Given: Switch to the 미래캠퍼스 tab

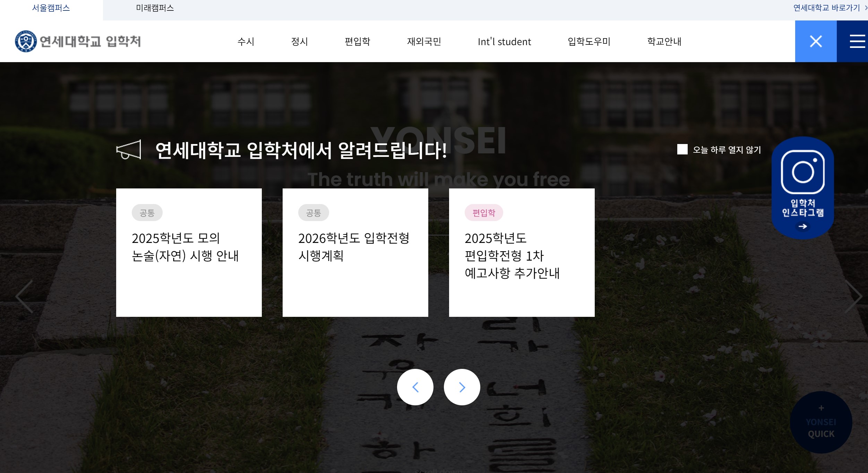Looking at the screenshot, I should coord(155,8).
